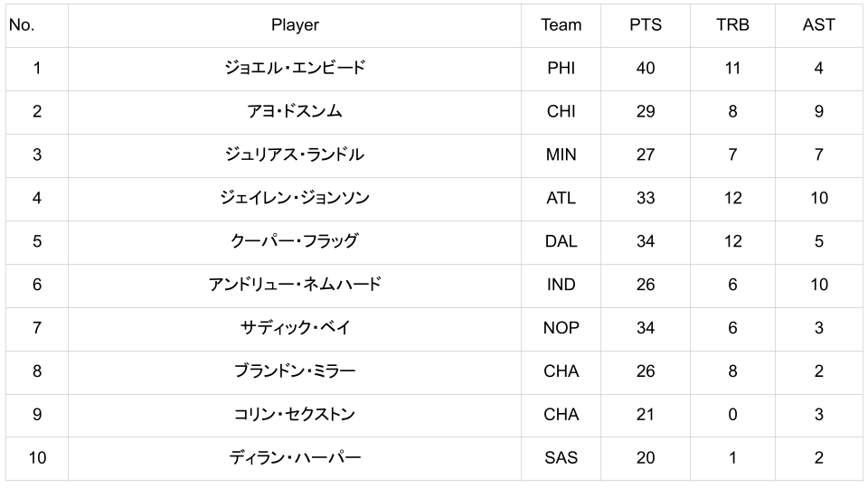Click the クーパー・フラッグ cell

(295, 241)
